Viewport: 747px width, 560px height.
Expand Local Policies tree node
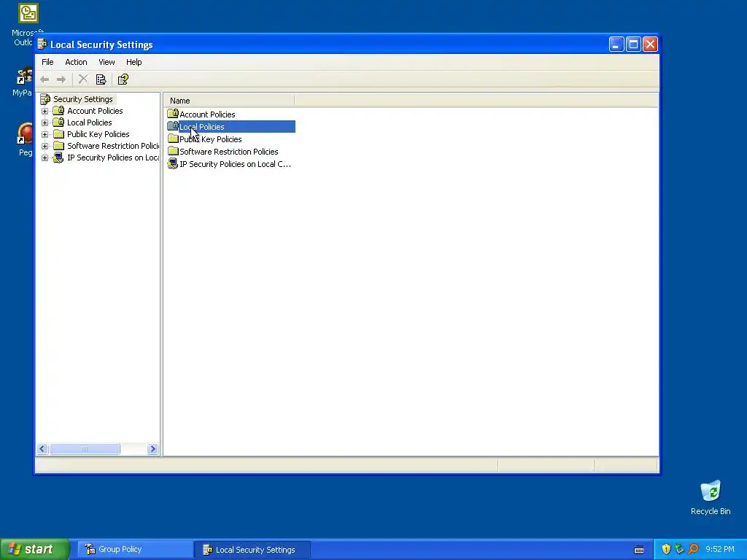[44, 122]
